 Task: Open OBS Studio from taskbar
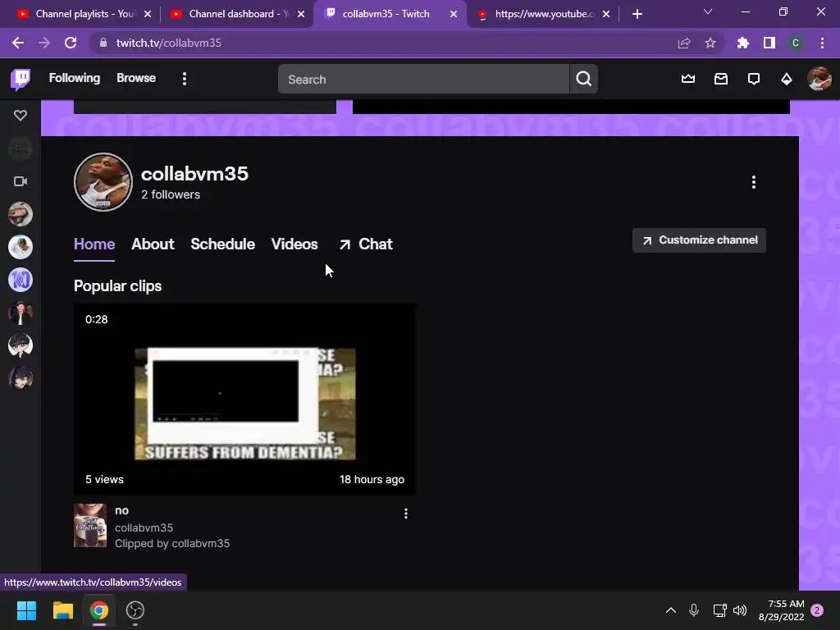[135, 610]
